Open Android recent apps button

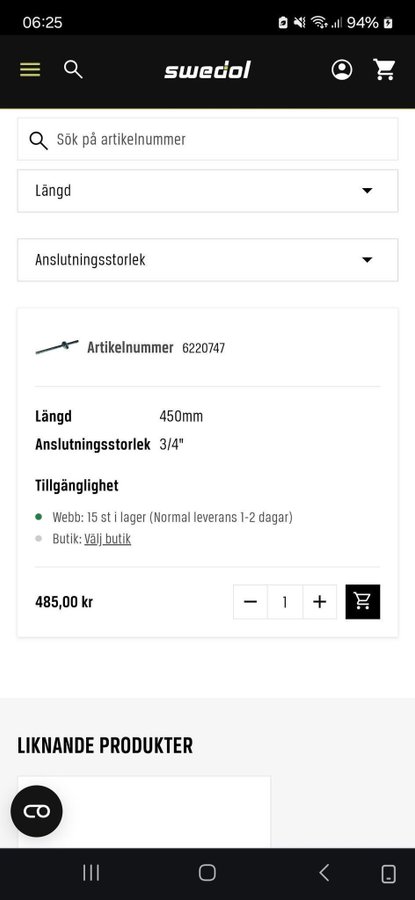(91, 873)
